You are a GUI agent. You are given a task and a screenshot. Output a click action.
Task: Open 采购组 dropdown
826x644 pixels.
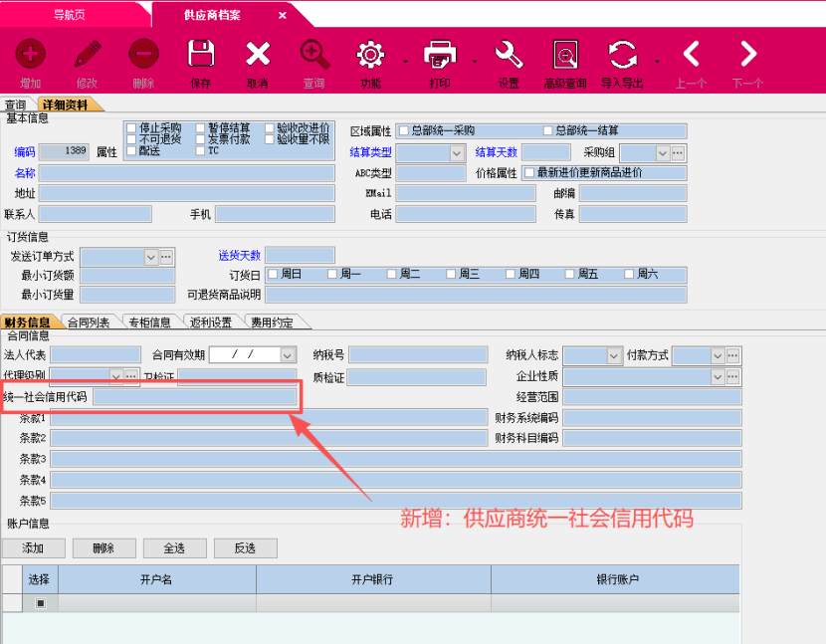click(662, 153)
